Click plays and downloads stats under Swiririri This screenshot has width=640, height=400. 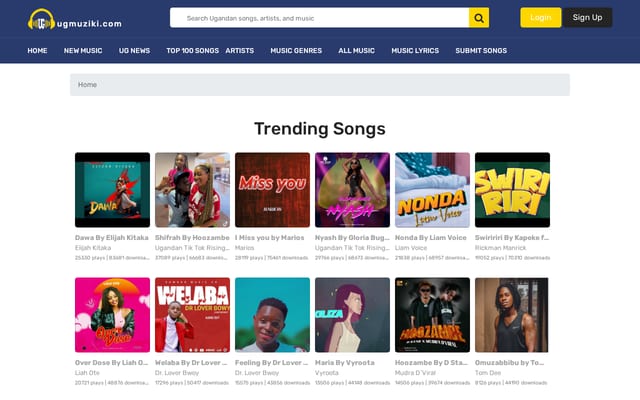click(x=512, y=258)
